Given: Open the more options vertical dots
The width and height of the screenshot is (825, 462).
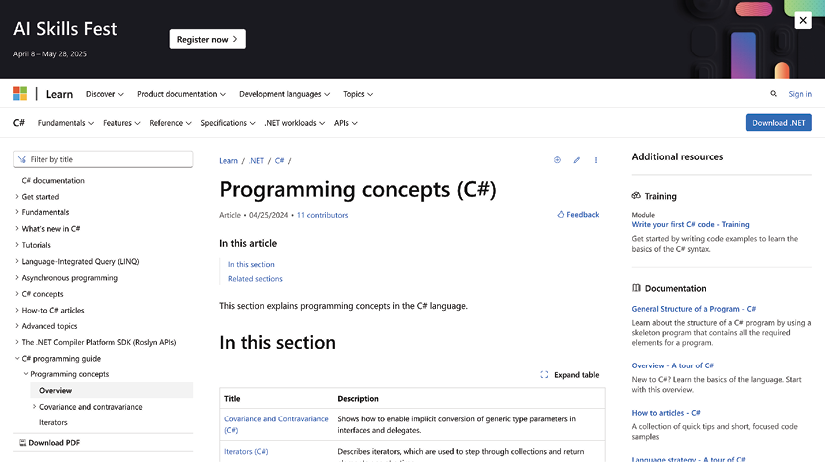Looking at the screenshot, I should pyautogui.click(x=596, y=160).
